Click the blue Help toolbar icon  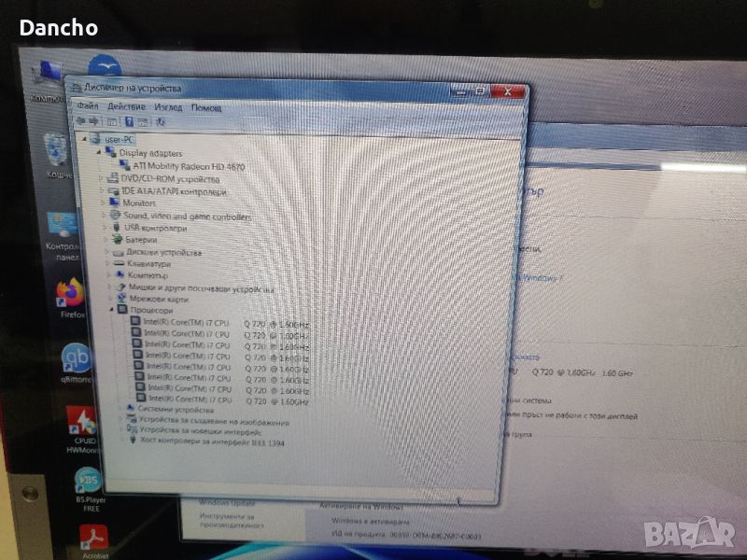[129, 122]
